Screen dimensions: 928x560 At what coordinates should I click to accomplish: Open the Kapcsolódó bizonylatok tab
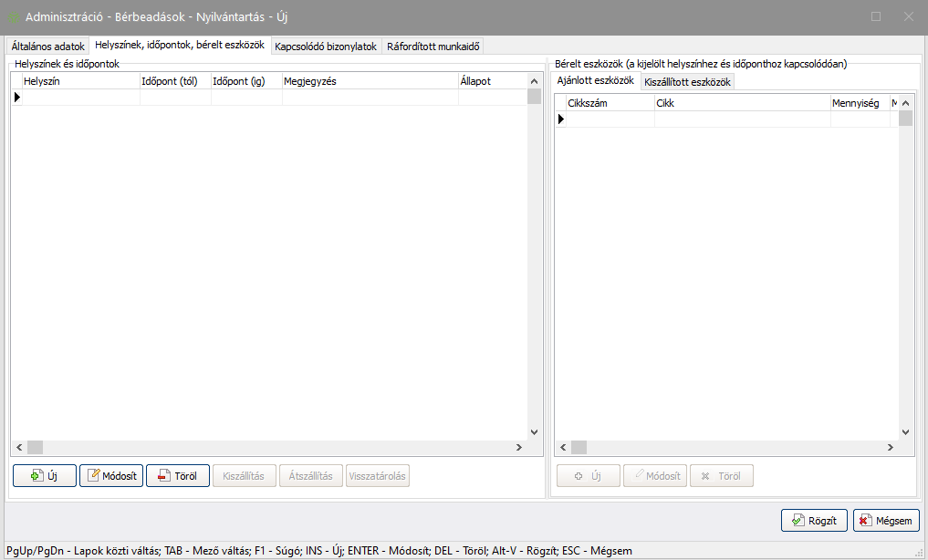coord(326,47)
